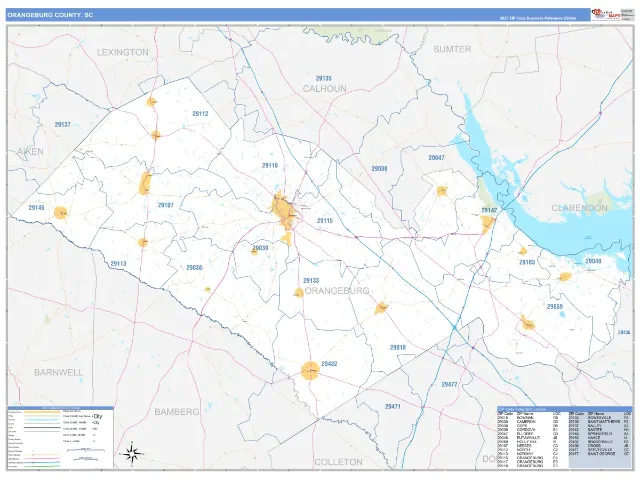Select the 'ORANGEBURG COUNTY, SC' map title
The height and width of the screenshot is (480, 640).
(x=50, y=15)
